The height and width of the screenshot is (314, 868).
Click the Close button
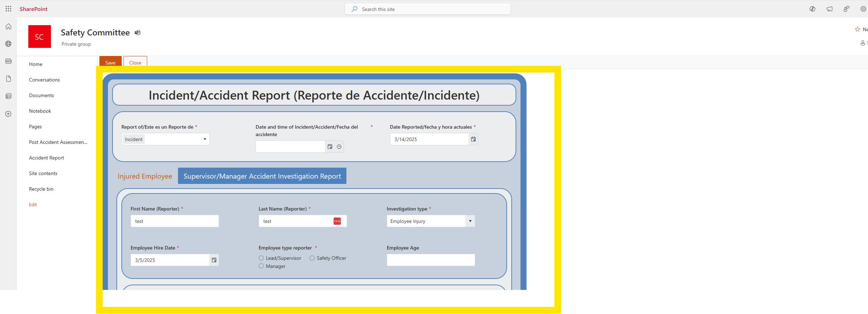(x=135, y=62)
